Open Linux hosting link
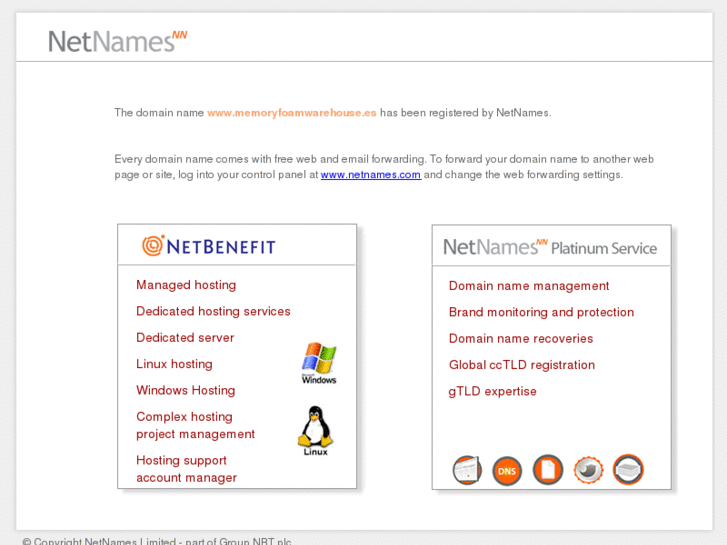The height and width of the screenshot is (545, 727). 174,364
